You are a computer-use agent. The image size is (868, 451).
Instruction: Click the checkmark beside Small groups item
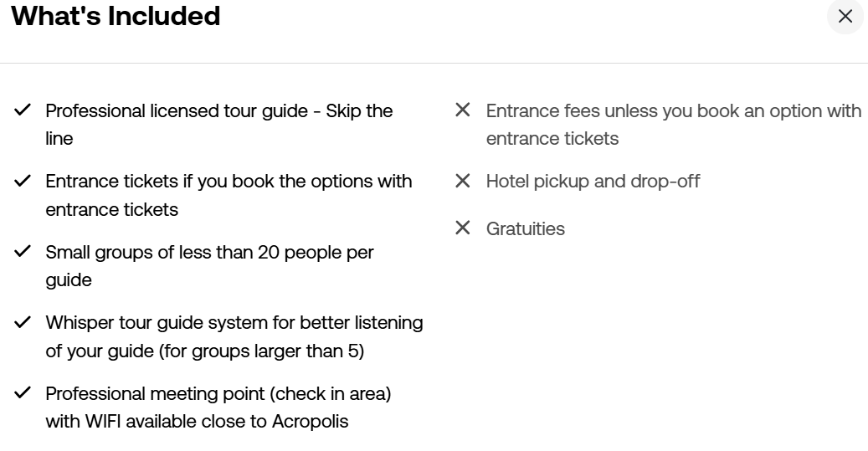click(x=23, y=251)
